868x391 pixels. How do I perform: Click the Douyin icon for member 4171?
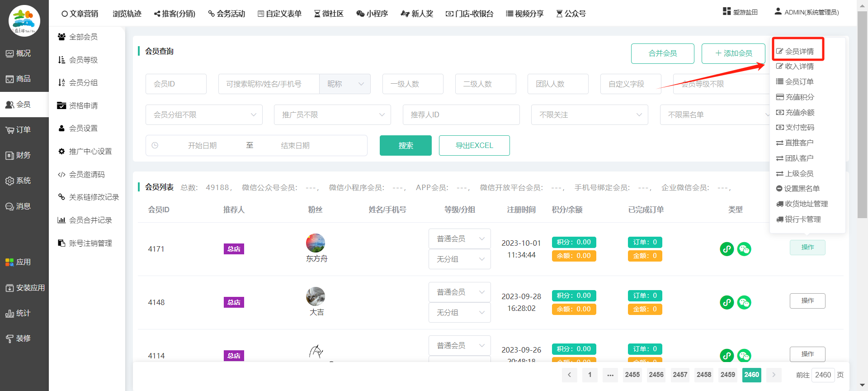pyautogui.click(x=726, y=249)
